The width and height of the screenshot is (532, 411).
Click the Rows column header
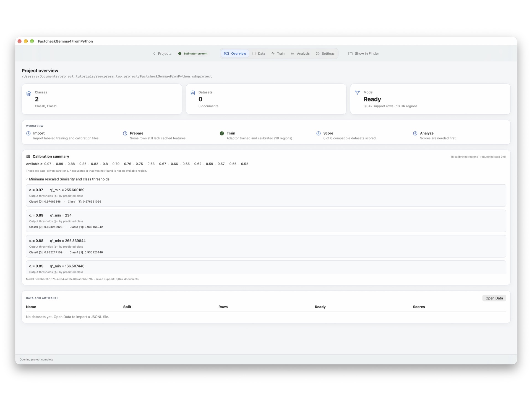coord(223,307)
